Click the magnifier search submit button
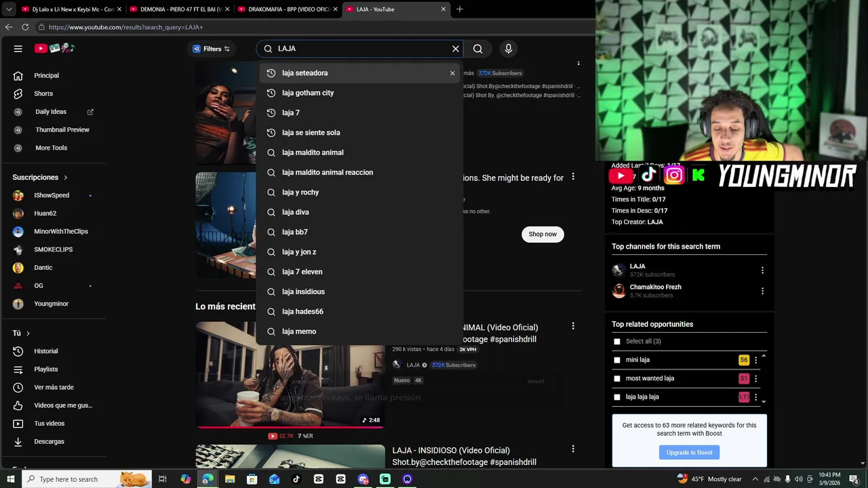Image resolution: width=868 pixels, height=488 pixels. coord(478,49)
